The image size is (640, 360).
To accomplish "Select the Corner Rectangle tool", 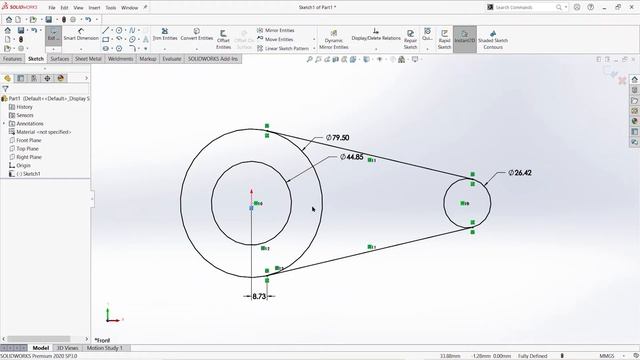I will click(106, 40).
